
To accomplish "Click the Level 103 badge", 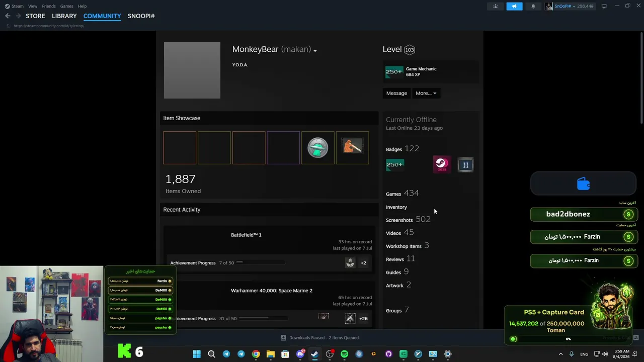I will (x=410, y=49).
